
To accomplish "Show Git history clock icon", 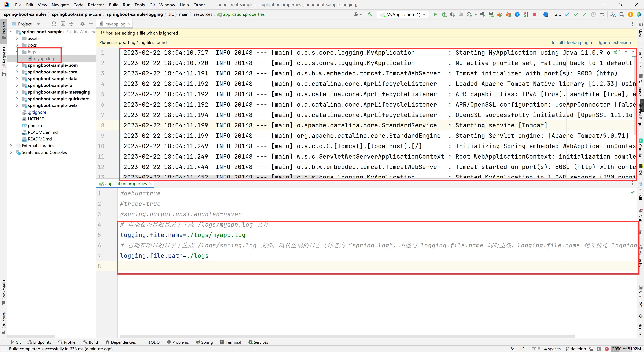I will pos(593,14).
